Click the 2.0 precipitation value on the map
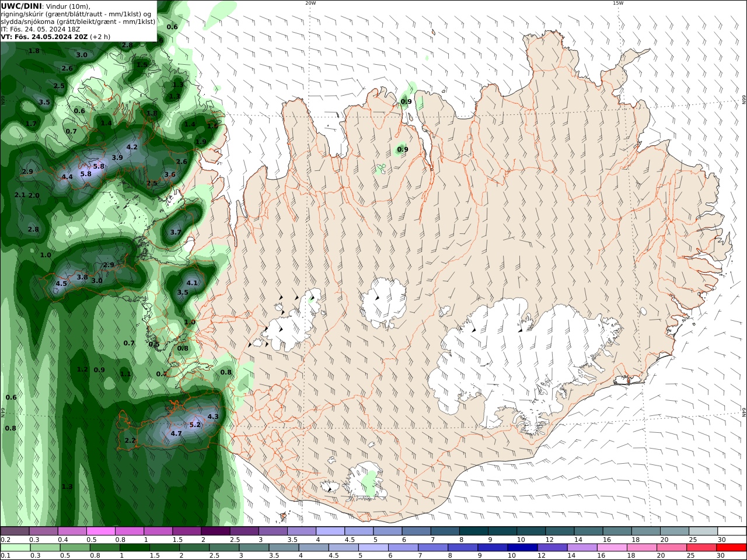This screenshot has height=560, width=747. pos(34,195)
